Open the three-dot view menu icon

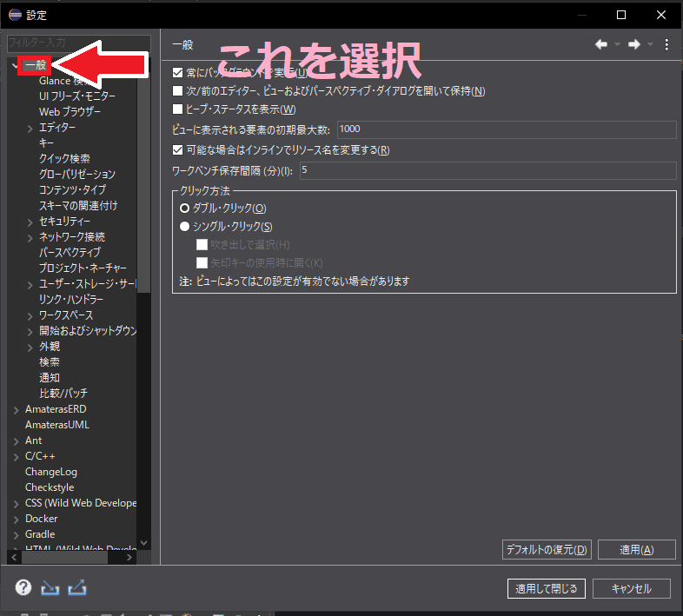pos(666,44)
